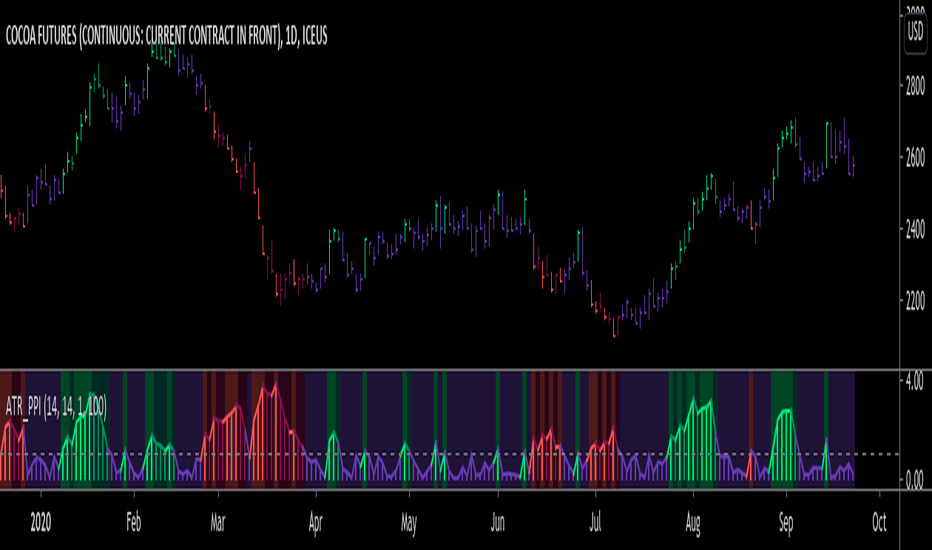Click the Aug time axis label
Viewport: 932px width, 550px height.
coord(693,523)
